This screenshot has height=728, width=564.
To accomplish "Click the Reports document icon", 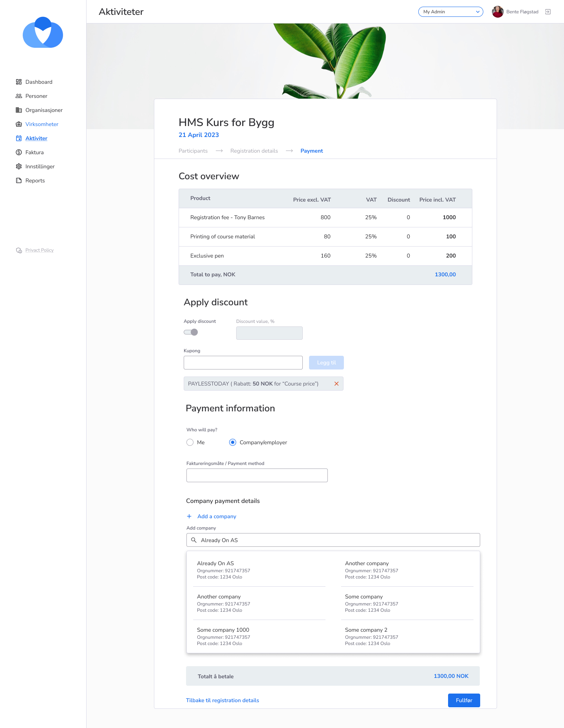I will tap(19, 180).
